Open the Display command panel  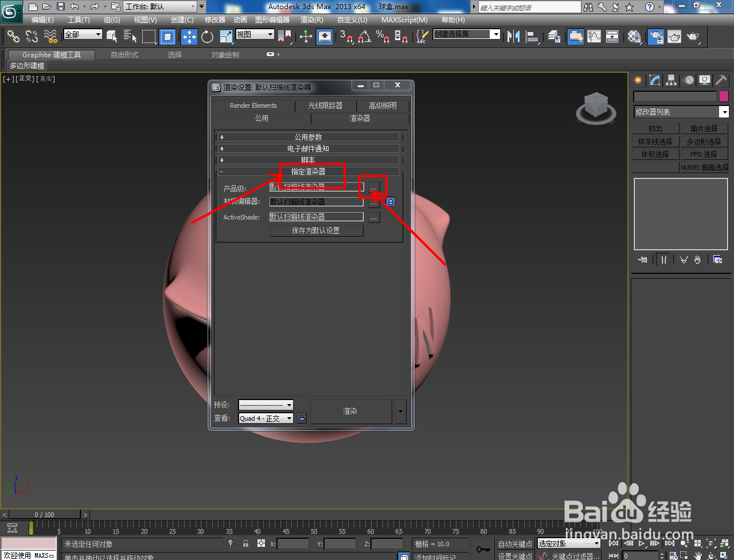[704, 80]
